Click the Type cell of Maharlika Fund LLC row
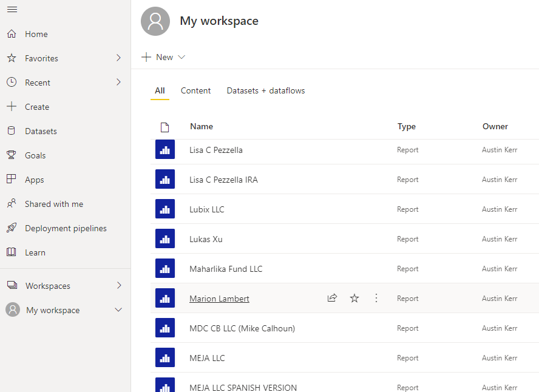 408,269
